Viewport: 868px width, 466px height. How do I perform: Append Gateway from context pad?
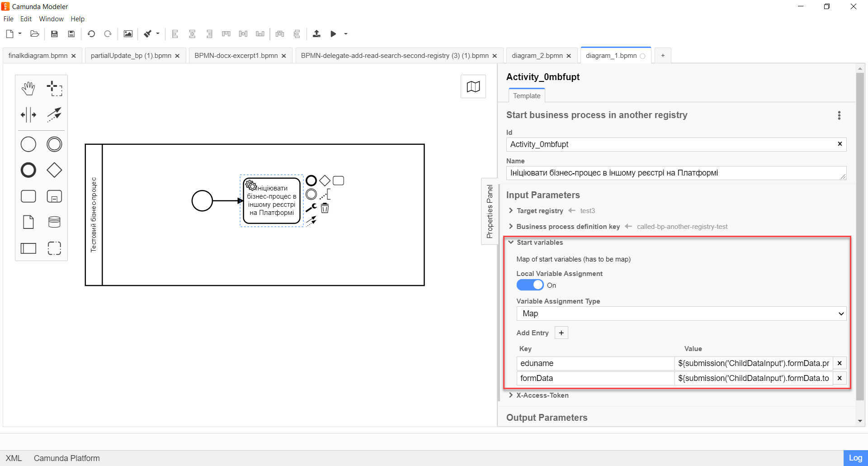click(325, 181)
